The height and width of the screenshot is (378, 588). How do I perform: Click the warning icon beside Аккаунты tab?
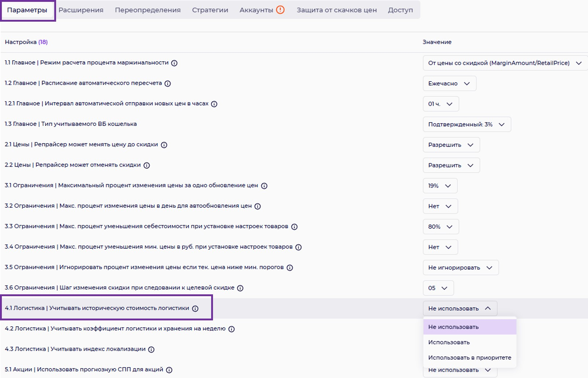tap(280, 10)
